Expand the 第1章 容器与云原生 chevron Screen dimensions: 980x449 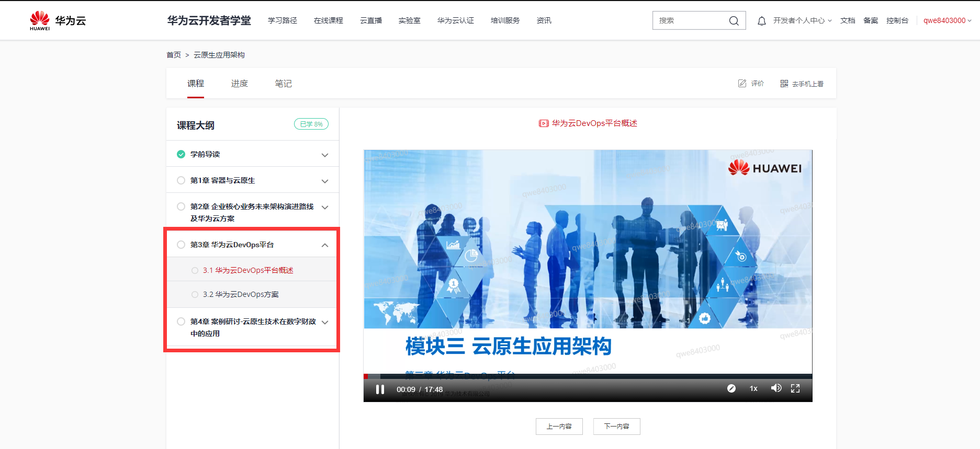click(325, 181)
